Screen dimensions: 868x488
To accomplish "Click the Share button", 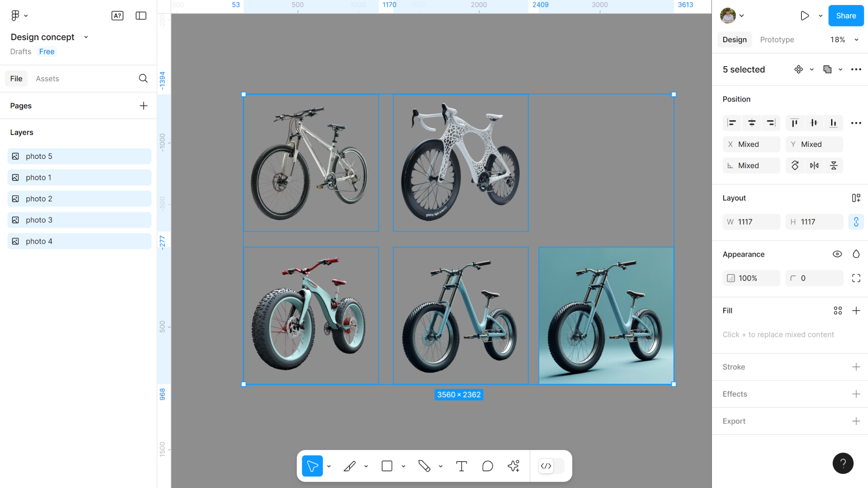I will [846, 16].
